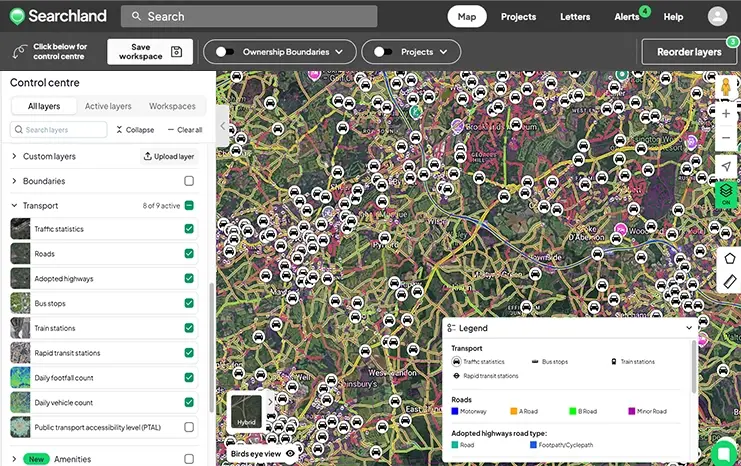
Task: Click the magnifier in Search layers
Action: coord(18,129)
